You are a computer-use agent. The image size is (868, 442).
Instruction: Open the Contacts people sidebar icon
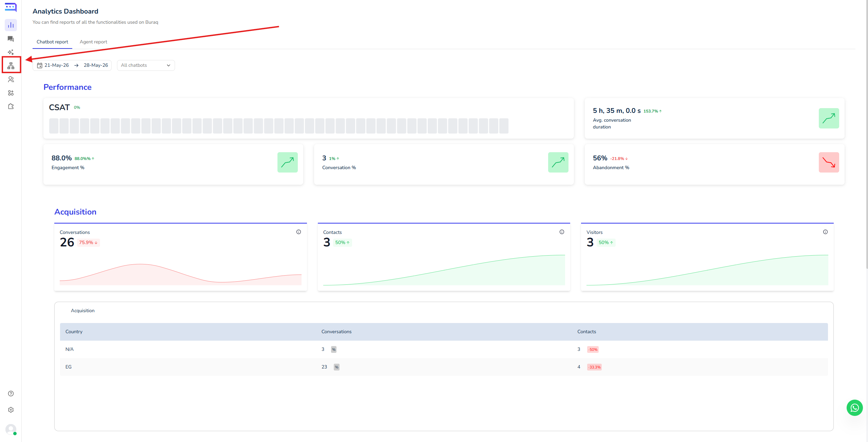[x=11, y=79]
